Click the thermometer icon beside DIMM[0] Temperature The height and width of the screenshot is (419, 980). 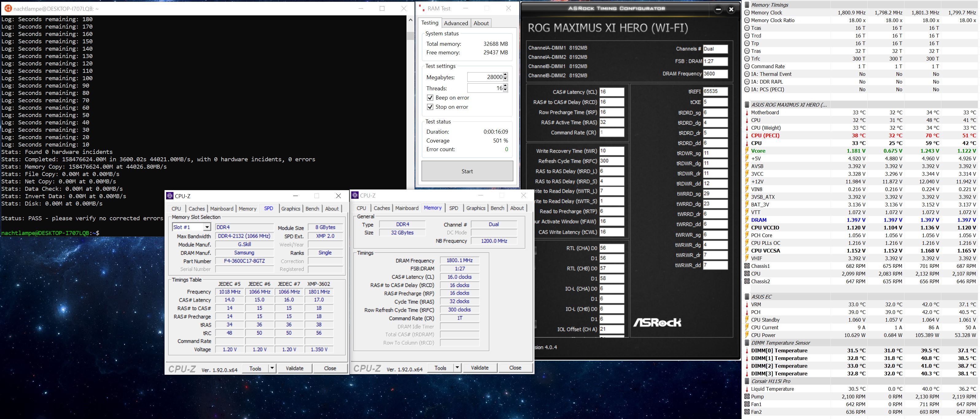[747, 350]
